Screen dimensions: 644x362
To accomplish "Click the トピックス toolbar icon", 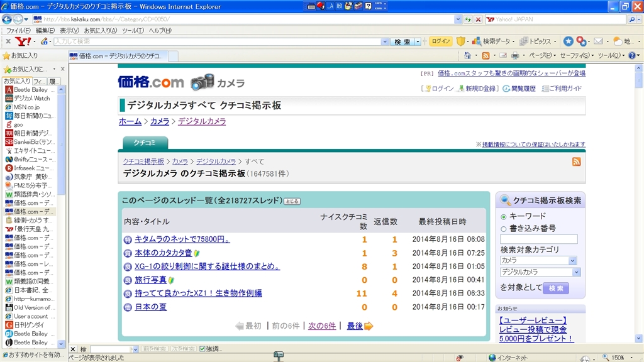I will (524, 41).
